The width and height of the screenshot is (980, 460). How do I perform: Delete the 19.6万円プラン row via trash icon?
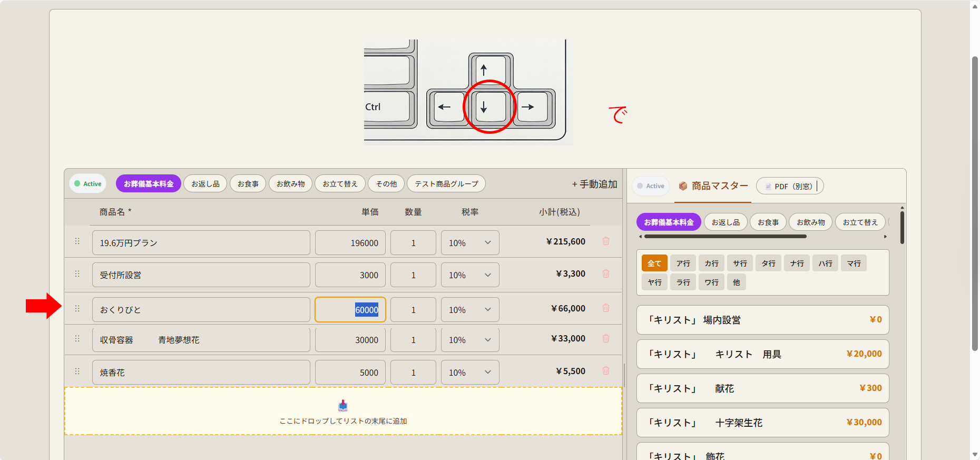point(606,241)
